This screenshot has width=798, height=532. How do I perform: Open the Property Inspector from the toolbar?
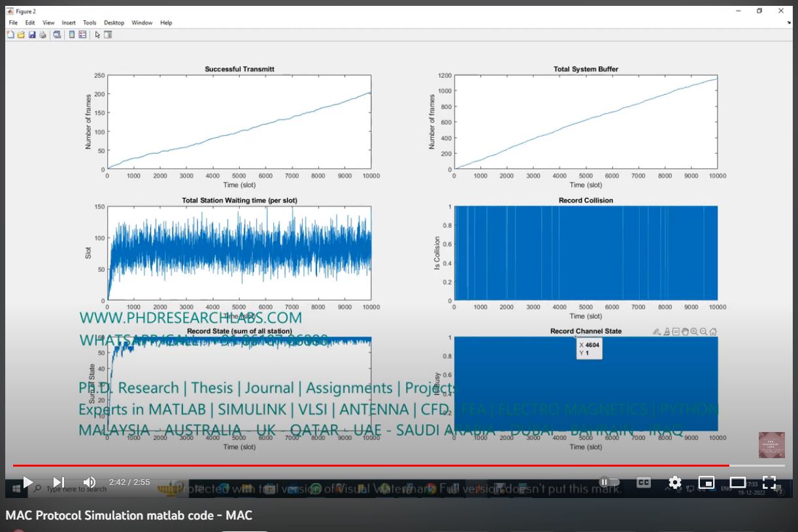pos(108,35)
